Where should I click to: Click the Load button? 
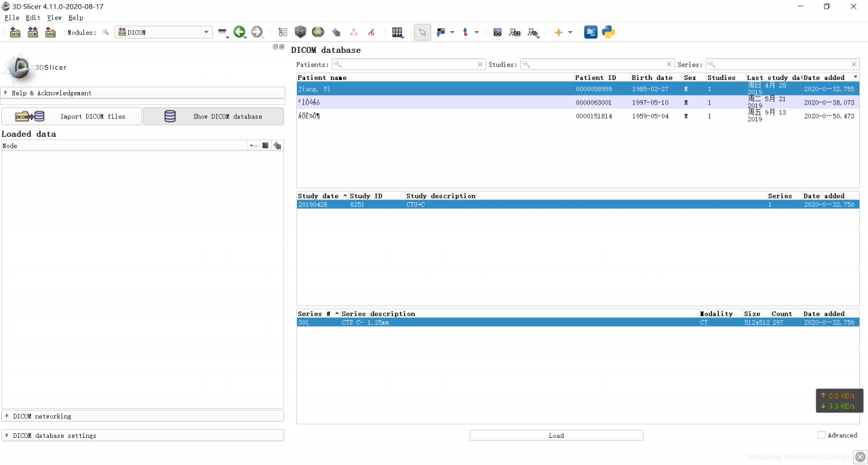(556, 435)
